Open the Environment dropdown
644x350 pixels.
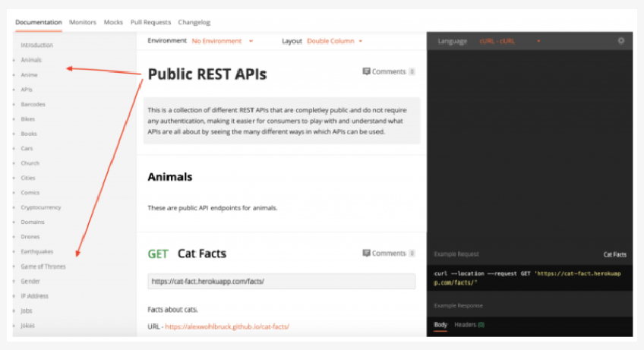pyautogui.click(x=222, y=41)
